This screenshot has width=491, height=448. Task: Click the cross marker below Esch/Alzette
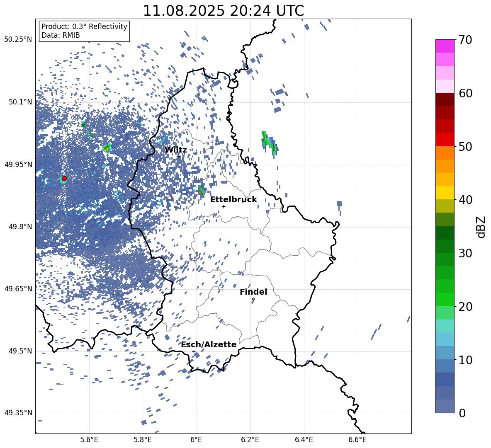coord(194,351)
